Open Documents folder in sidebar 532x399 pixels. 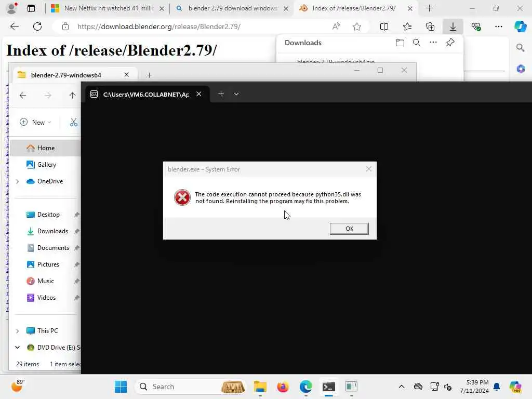pos(53,248)
